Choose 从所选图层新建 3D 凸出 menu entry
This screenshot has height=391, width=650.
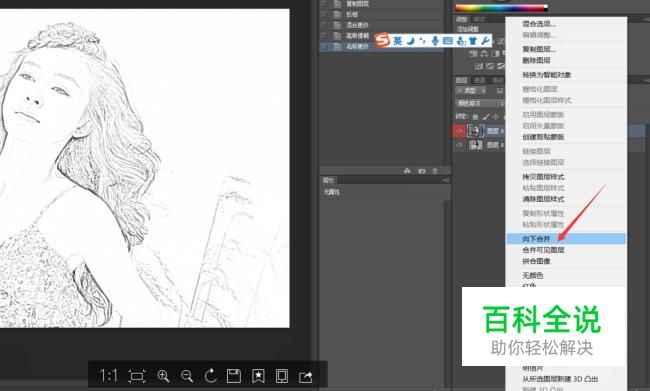coord(560,379)
